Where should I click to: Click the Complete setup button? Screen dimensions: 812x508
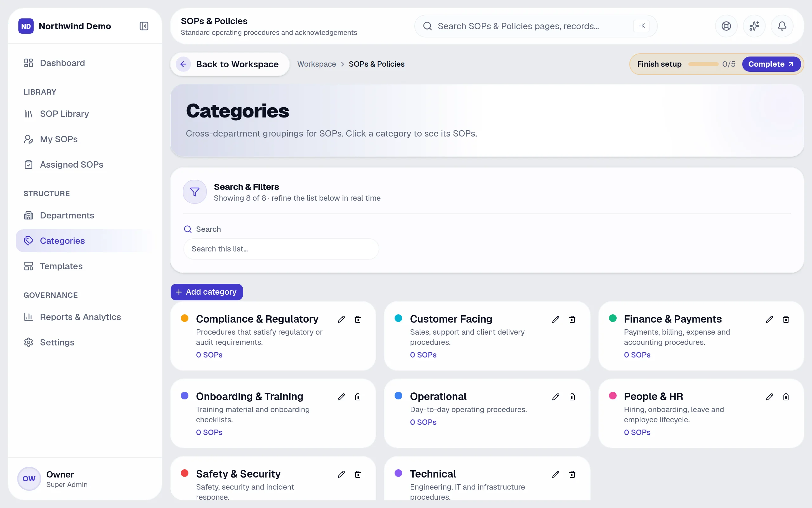click(x=771, y=64)
